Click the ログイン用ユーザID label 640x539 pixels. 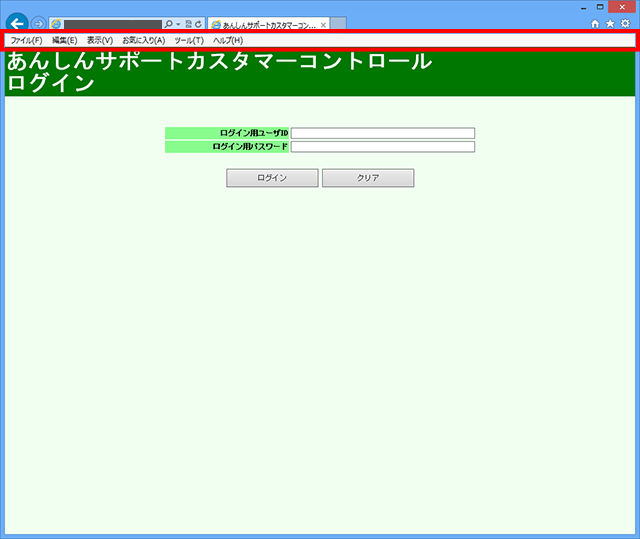point(254,133)
